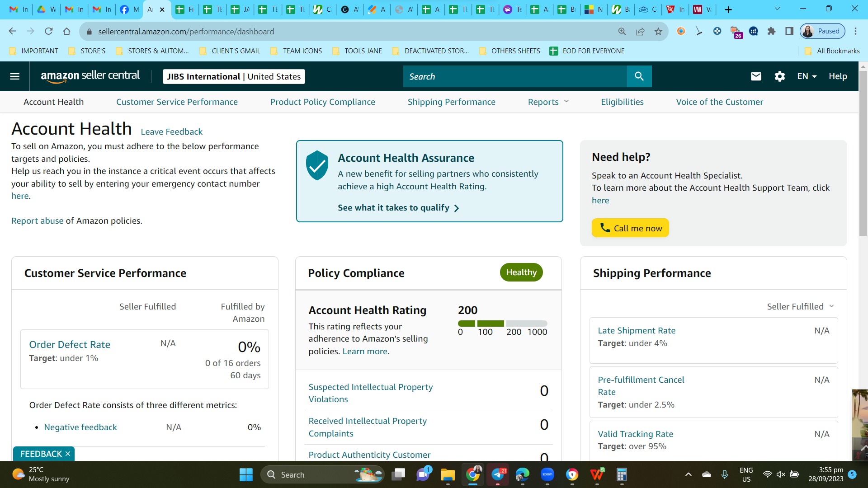Show hidden system tray icons
The height and width of the screenshot is (488, 868).
point(688,474)
